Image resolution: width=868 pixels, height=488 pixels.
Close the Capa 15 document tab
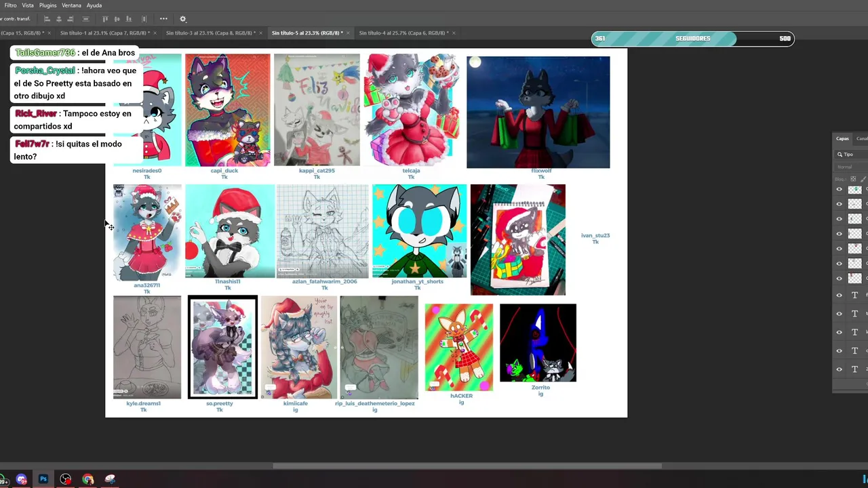point(49,33)
